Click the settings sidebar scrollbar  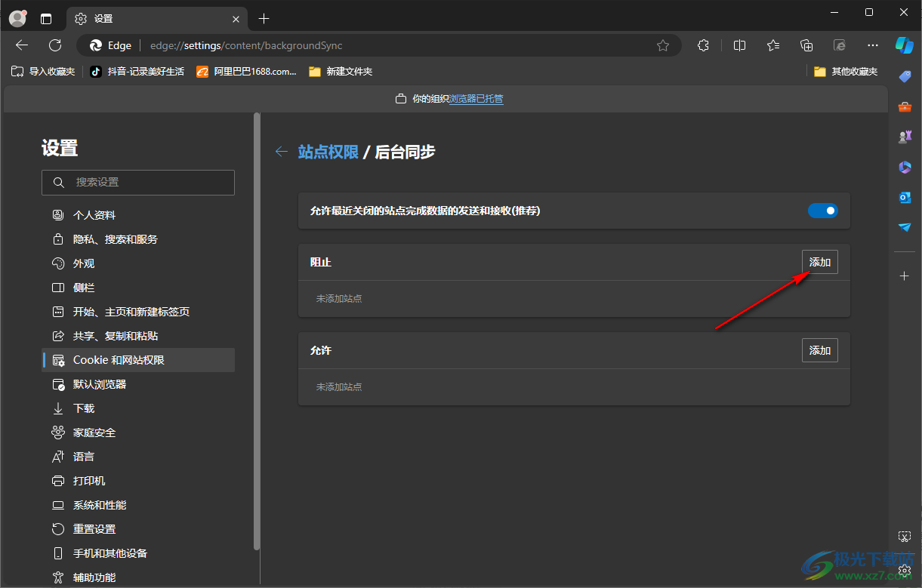pos(257,331)
